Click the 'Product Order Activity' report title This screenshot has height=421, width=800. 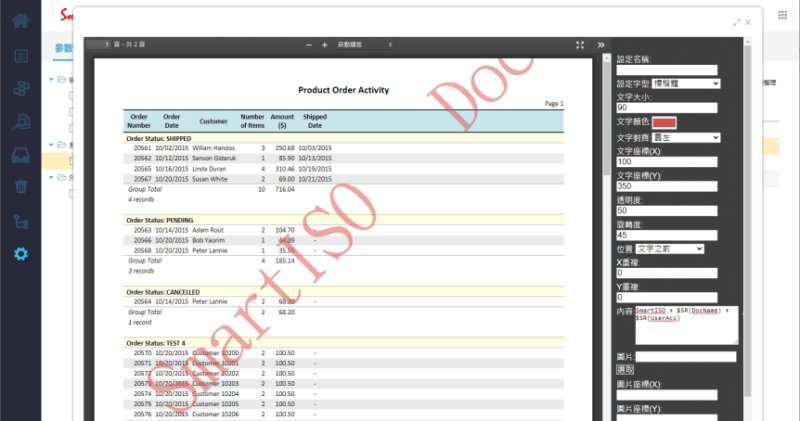coord(343,90)
